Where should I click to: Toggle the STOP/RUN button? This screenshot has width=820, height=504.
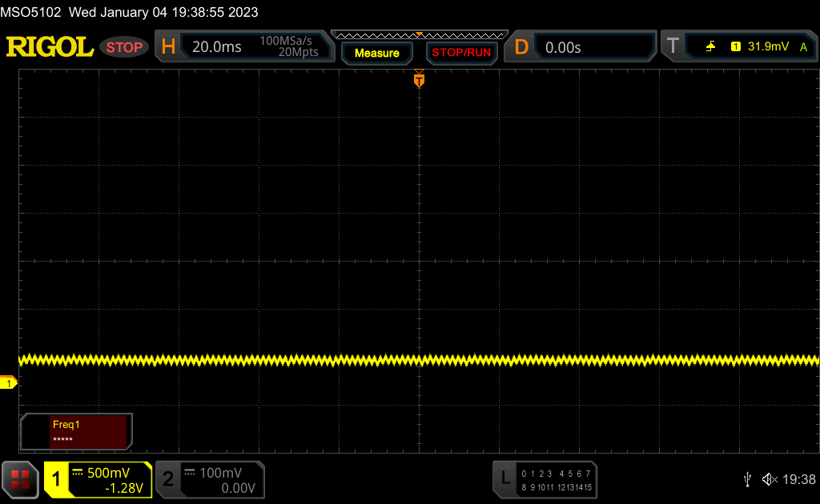point(461,53)
